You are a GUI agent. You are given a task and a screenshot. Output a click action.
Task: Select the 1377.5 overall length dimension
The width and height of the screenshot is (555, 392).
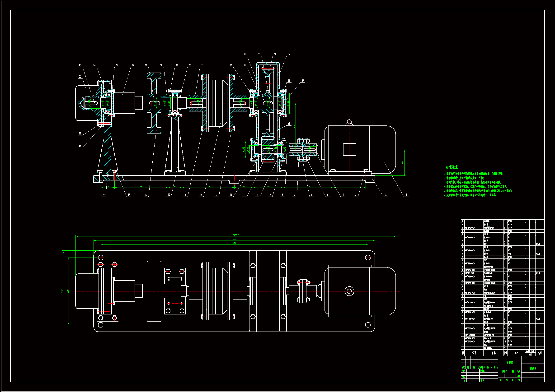pos(235,235)
